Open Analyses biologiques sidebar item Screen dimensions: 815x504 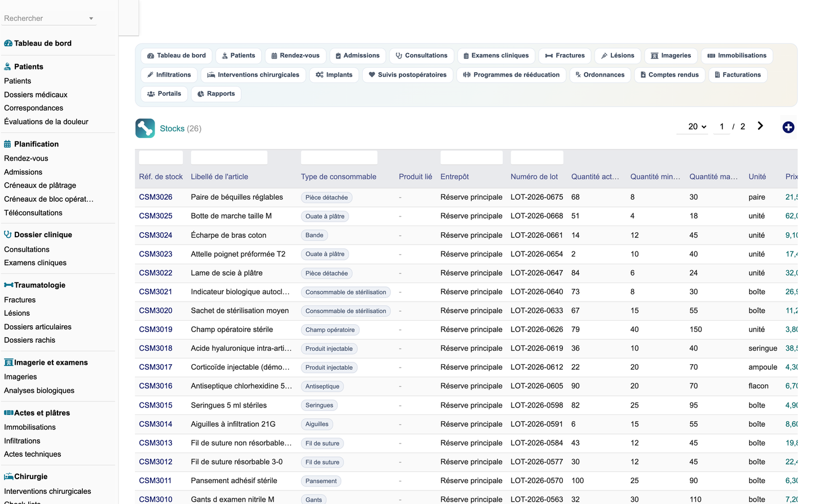(x=39, y=391)
